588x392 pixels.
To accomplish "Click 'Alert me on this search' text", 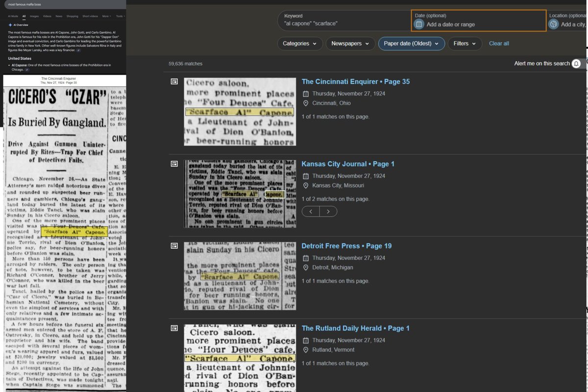I will 542,64.
